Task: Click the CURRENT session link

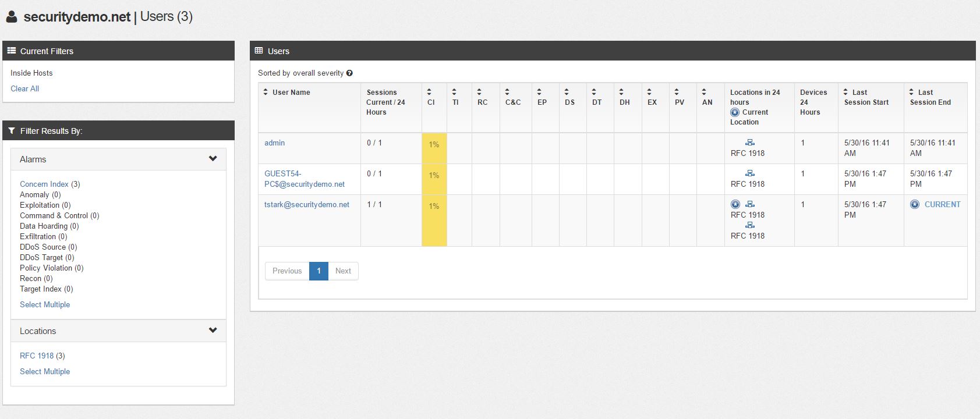Action: [943, 204]
